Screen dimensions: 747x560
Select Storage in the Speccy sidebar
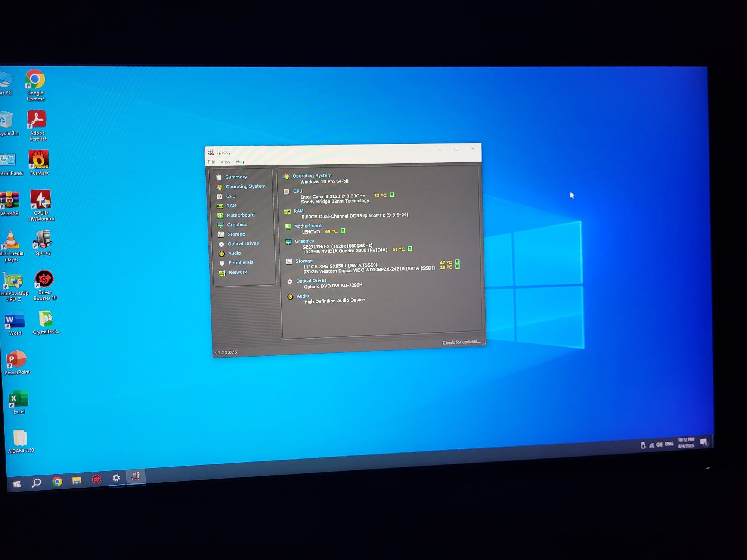(236, 234)
